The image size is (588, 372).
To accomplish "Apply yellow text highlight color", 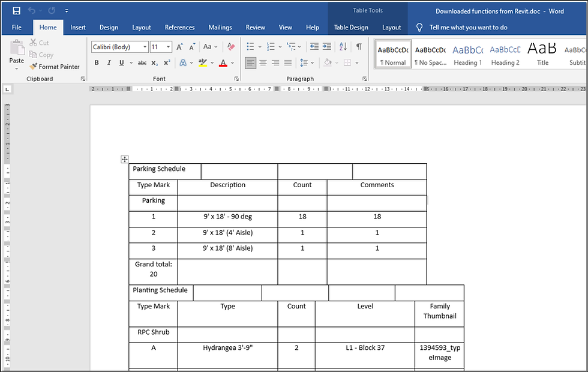I will click(x=203, y=62).
